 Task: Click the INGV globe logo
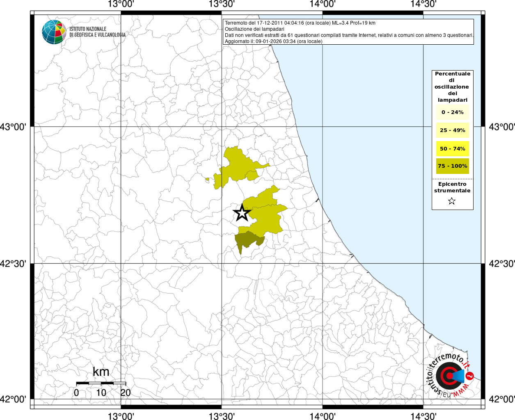pyautogui.click(x=54, y=32)
